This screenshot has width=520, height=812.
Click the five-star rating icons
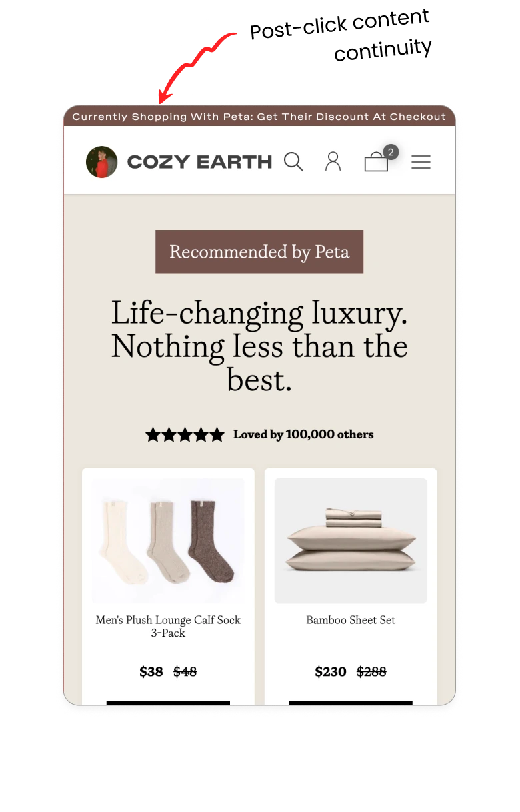click(x=185, y=435)
